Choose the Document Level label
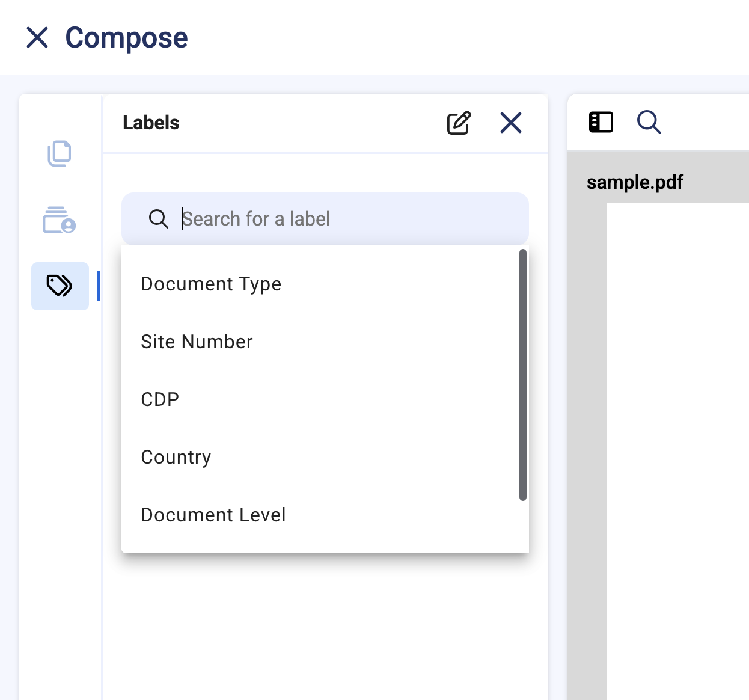Viewport: 749px width, 700px height. [213, 515]
